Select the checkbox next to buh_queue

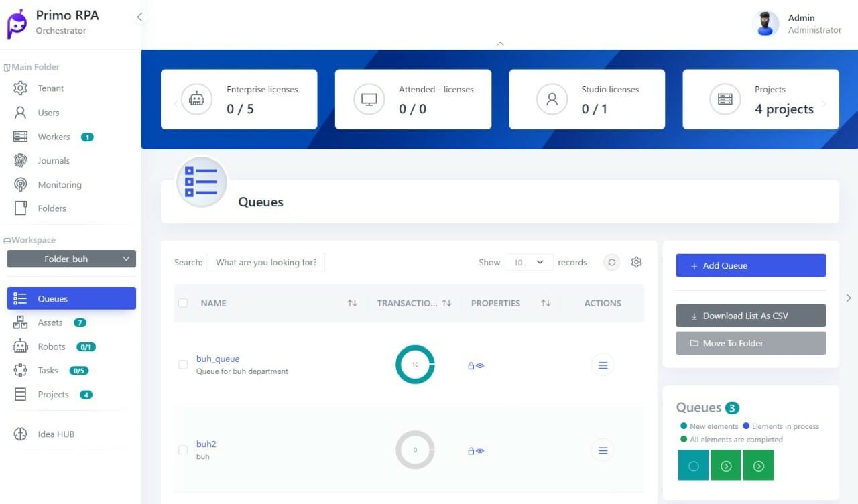point(183,365)
